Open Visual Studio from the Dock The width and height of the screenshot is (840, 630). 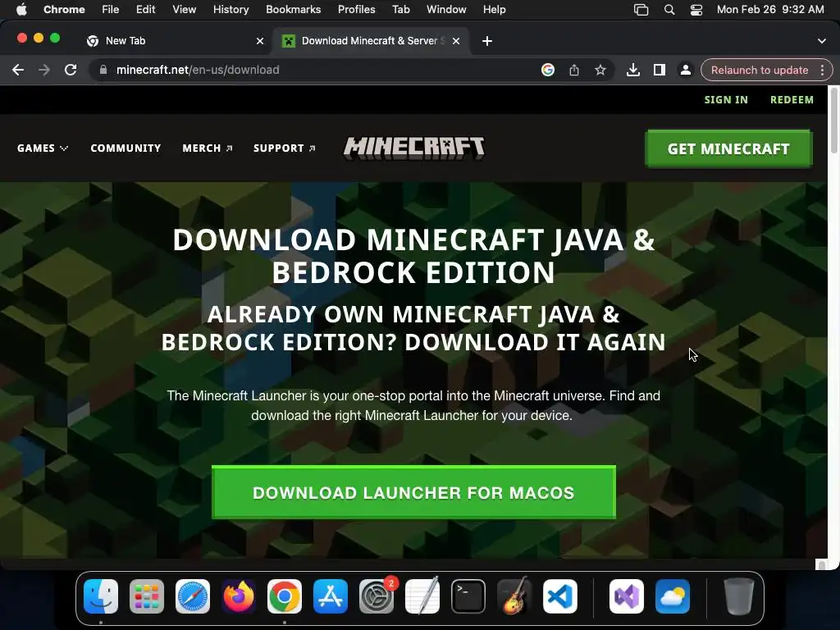(x=627, y=596)
